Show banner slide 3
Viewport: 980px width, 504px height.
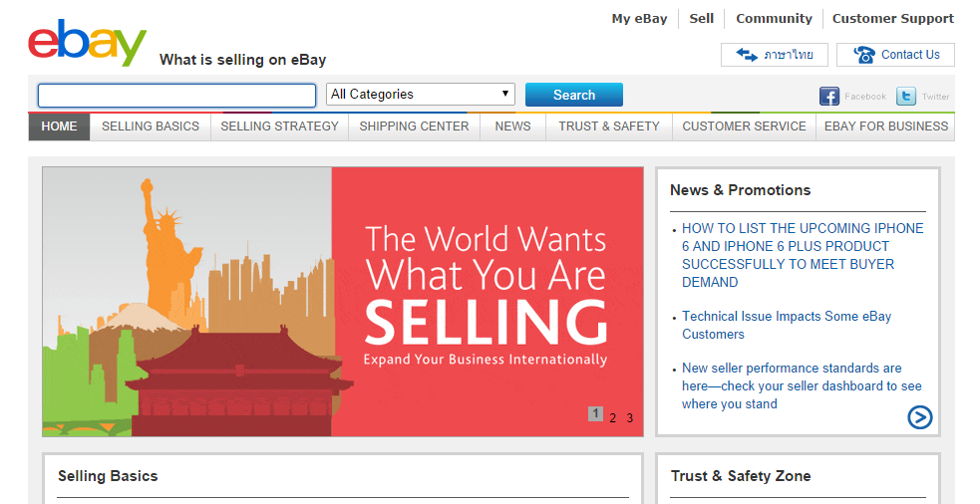pyautogui.click(x=629, y=417)
